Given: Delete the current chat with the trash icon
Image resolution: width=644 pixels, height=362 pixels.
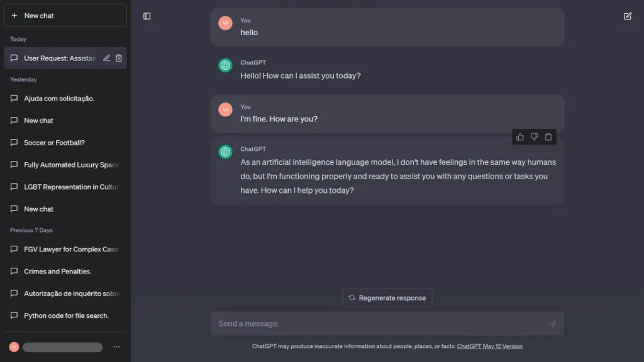Looking at the screenshot, I should click(x=119, y=58).
